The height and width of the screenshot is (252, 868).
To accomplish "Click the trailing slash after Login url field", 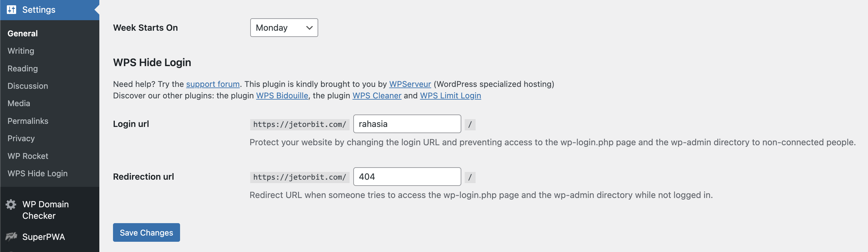I will point(470,125).
